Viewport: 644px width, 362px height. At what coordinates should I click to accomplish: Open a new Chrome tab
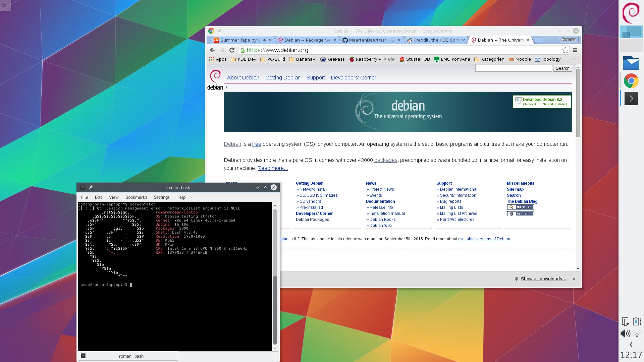pos(539,40)
